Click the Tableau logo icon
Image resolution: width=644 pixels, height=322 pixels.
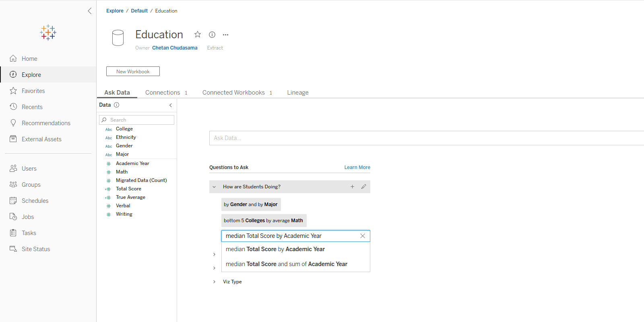pos(48,32)
